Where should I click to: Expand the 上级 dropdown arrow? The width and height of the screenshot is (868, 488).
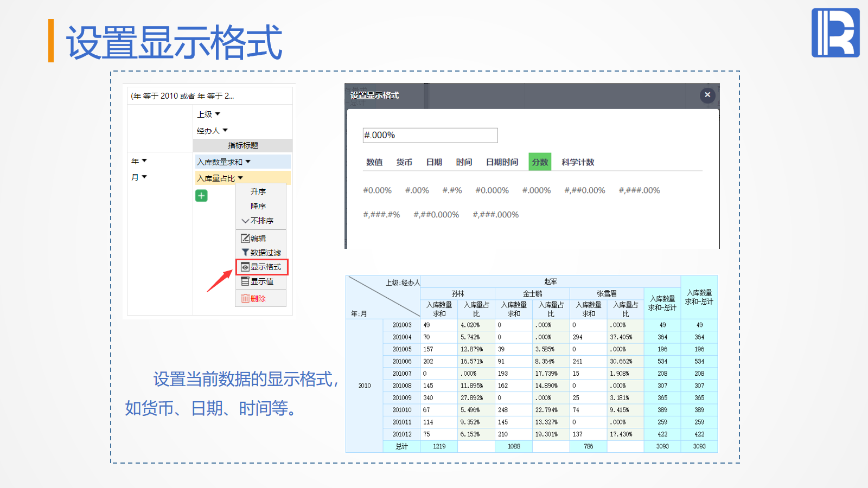pyautogui.click(x=218, y=114)
